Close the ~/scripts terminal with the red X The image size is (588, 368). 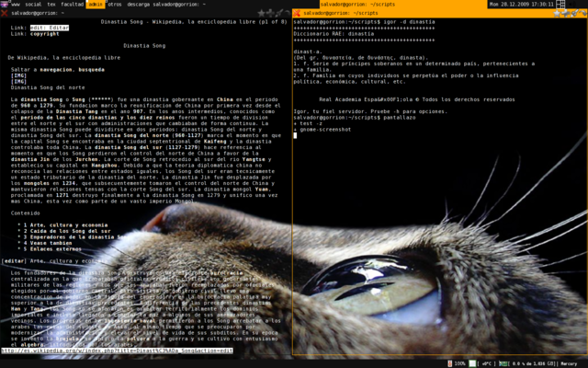point(296,13)
